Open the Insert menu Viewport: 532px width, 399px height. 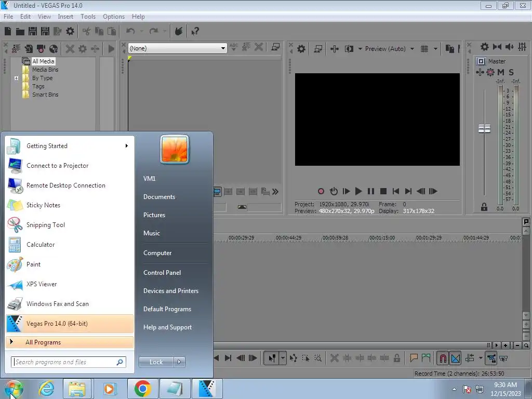(x=65, y=17)
